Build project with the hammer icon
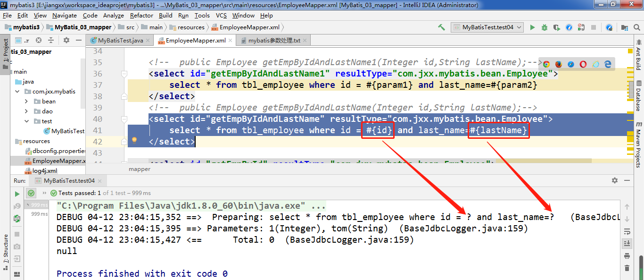Image resolution: width=644 pixels, height=280 pixels. 441,27
